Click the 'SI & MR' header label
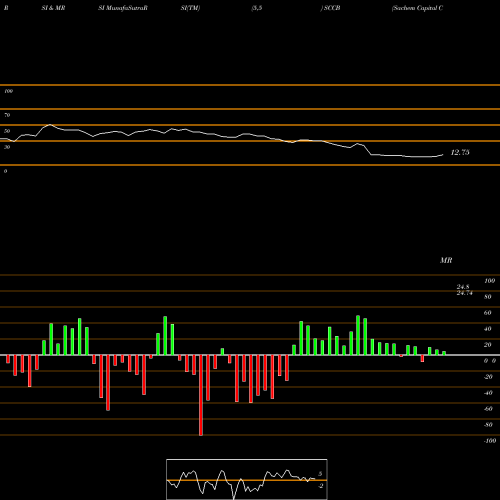 pyautogui.click(x=53, y=8)
